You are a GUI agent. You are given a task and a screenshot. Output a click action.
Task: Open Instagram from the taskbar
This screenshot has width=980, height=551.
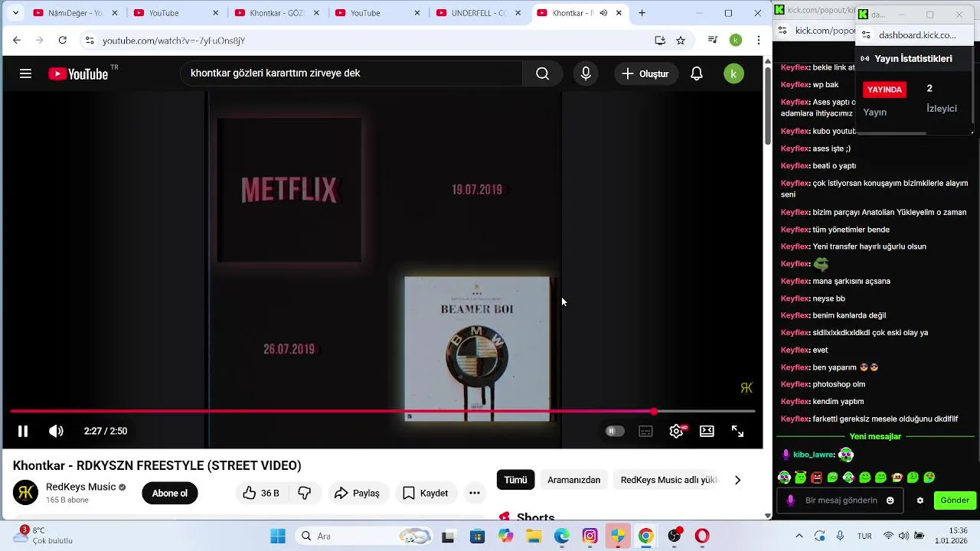pyautogui.click(x=590, y=536)
